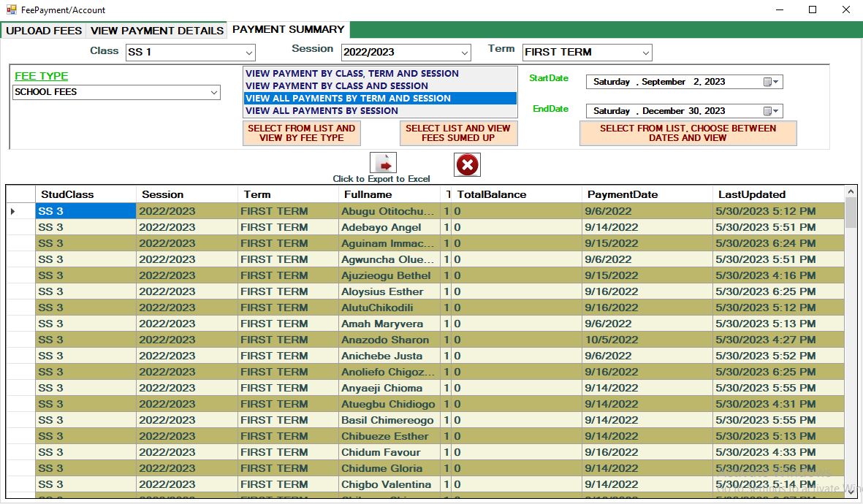Select VIEW ALL PAYMENTS BY TERM AND SESSION
The height and width of the screenshot is (504, 863).
point(380,99)
